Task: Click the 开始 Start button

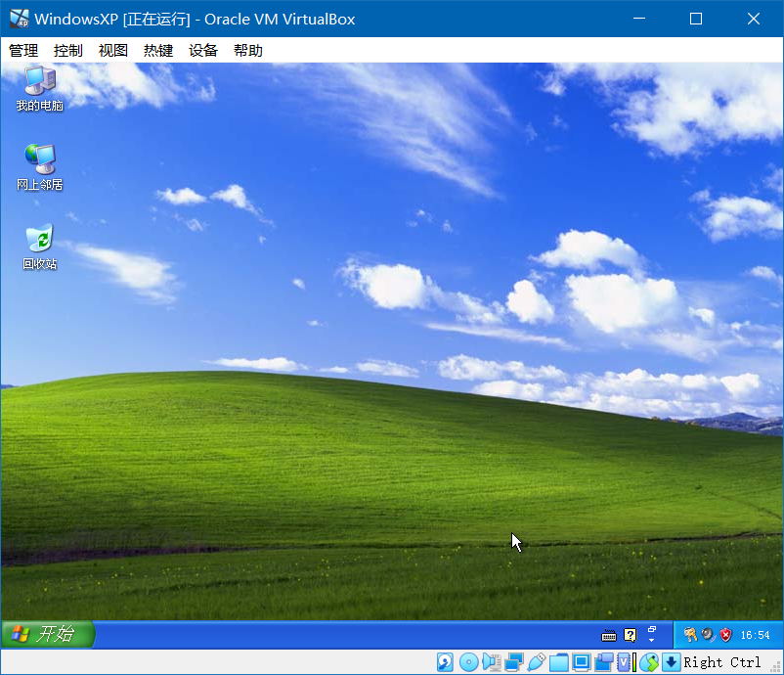Action: click(x=48, y=634)
